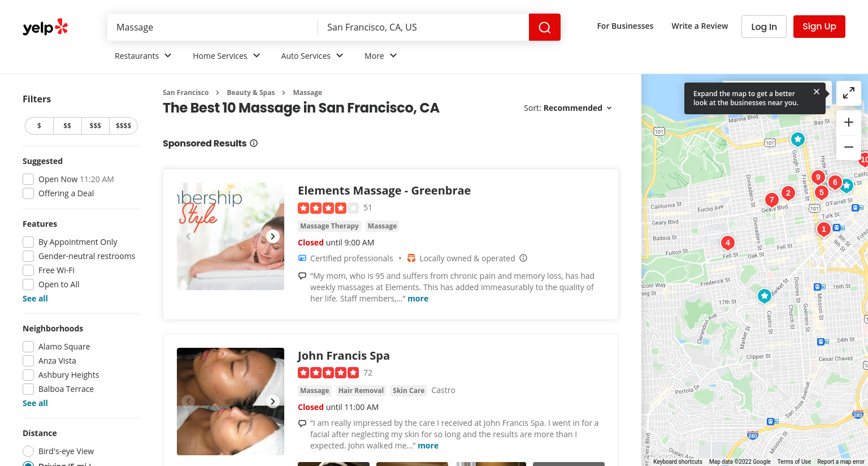Zoom in on the map
This screenshot has height=466, width=868.
[848, 122]
